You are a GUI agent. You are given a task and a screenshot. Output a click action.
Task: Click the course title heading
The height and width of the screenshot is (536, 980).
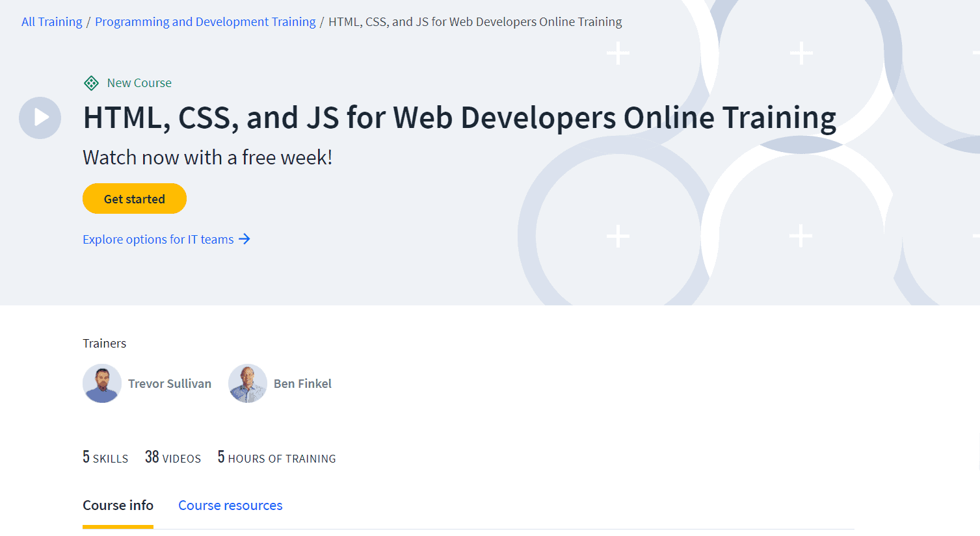click(x=459, y=118)
